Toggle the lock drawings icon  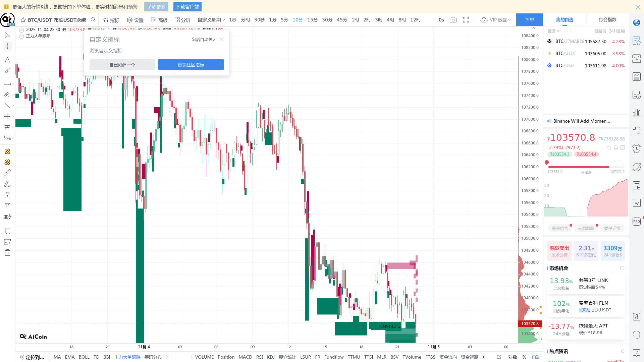(7, 195)
